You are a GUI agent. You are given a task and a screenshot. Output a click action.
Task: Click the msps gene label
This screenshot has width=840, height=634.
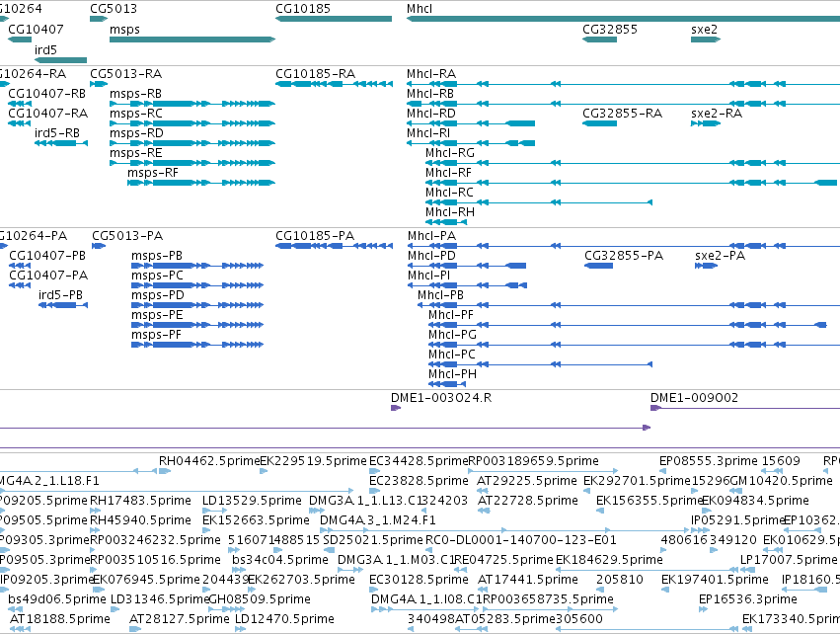click(124, 30)
